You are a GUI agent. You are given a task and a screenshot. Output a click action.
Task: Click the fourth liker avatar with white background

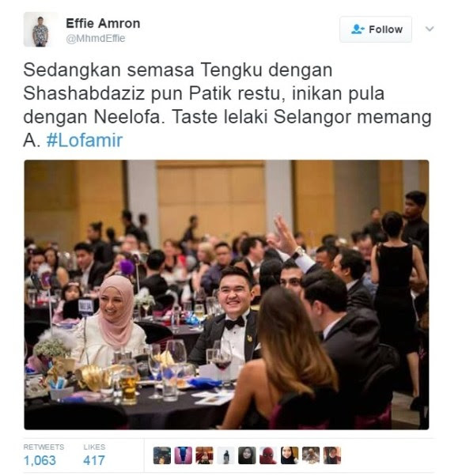click(x=225, y=455)
